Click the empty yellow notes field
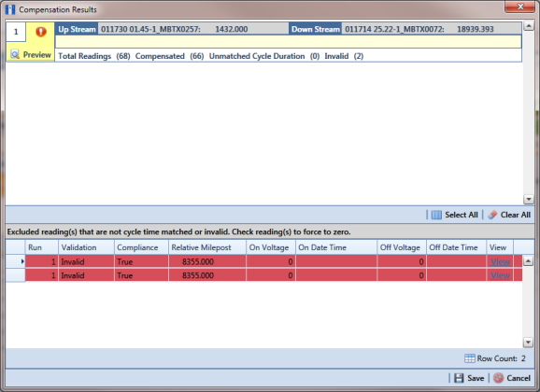 click(x=289, y=42)
